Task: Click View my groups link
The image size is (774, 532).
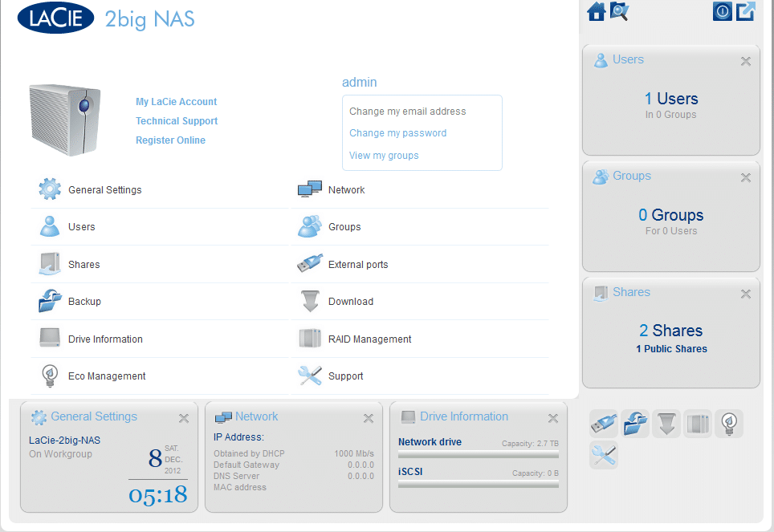Action: (384, 156)
